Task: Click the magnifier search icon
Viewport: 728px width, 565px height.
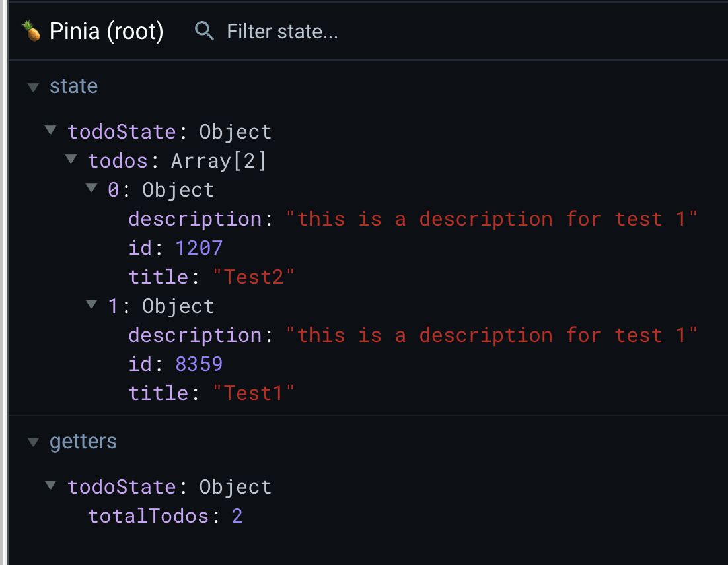Action: 203,30
